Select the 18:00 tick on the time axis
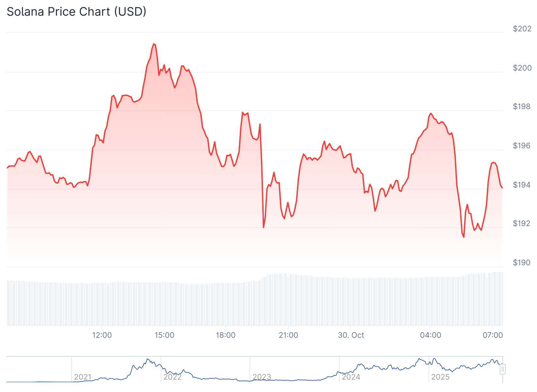 [226, 335]
